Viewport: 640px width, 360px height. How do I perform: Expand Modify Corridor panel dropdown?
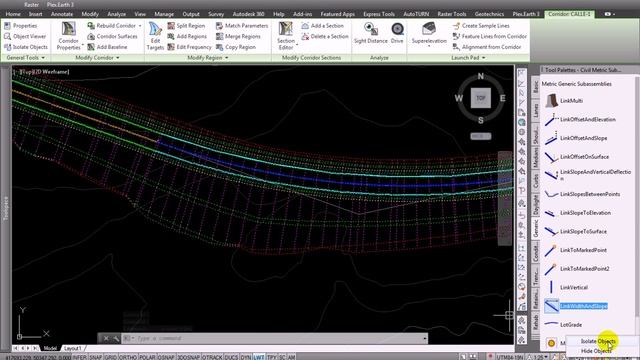pyautogui.click(x=118, y=58)
